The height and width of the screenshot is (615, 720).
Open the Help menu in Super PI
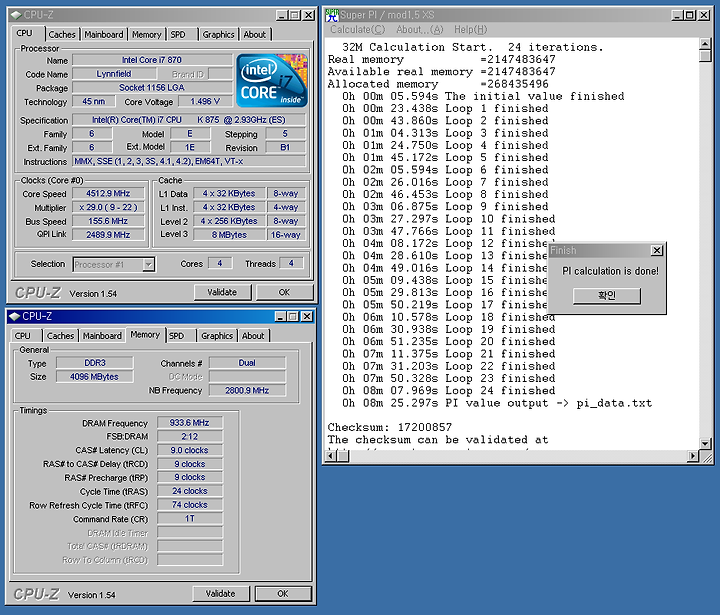click(471, 29)
